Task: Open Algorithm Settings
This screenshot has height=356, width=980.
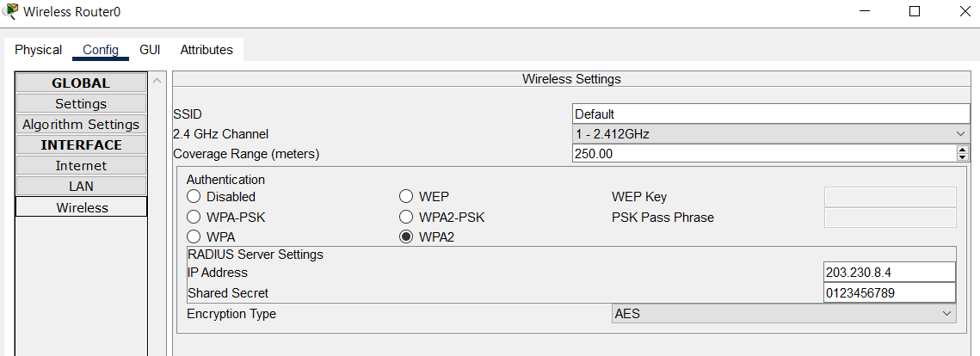Action: tap(81, 125)
